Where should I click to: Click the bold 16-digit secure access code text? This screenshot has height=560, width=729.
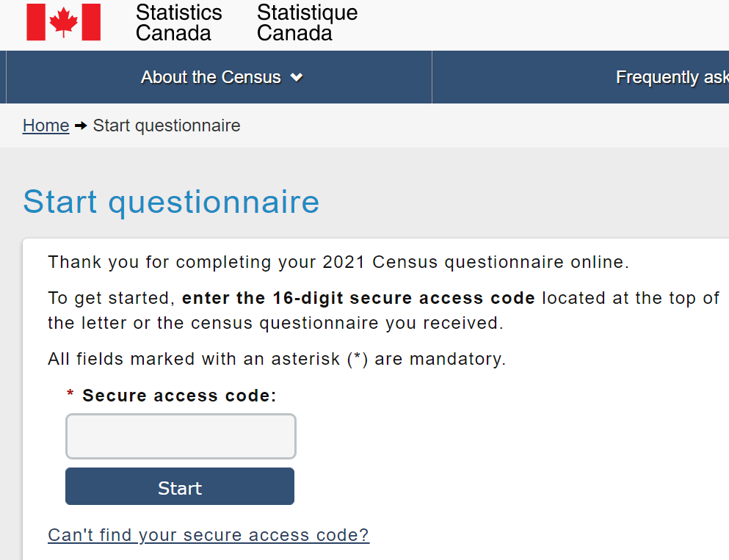[x=358, y=299]
